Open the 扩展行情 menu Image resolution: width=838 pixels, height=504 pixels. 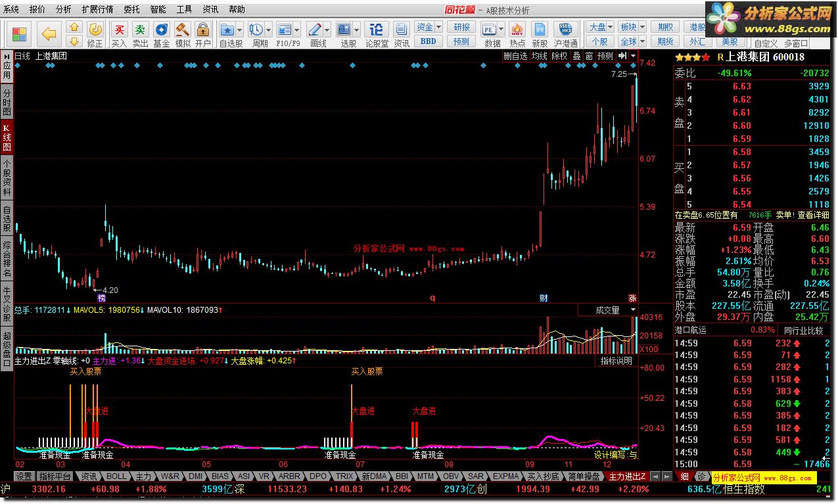click(x=97, y=10)
